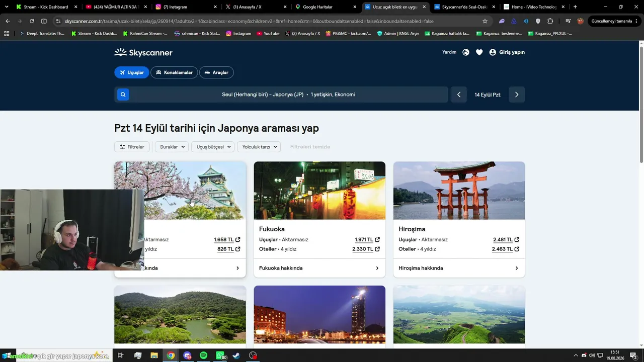The width and height of the screenshot is (644, 362).
Task: Switch to Stream - Kick Dashboard tab
Action: 45,7
